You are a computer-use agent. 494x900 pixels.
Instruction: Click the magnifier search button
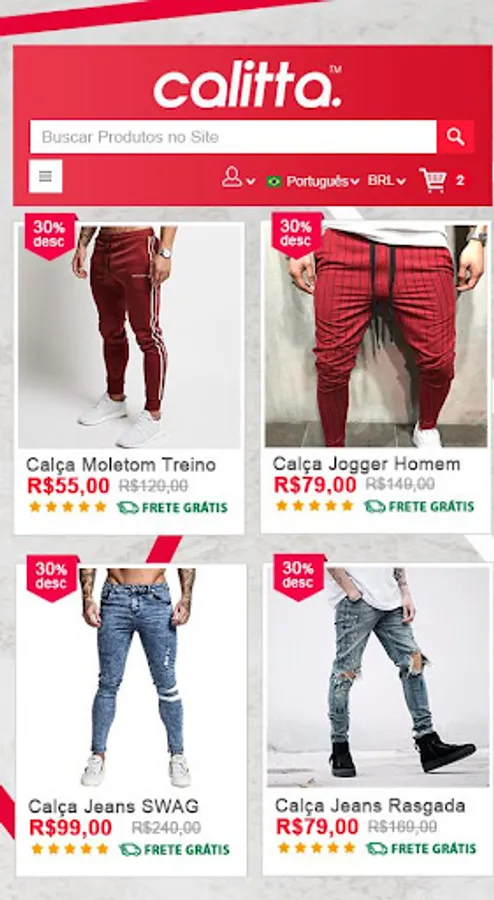coord(455,137)
